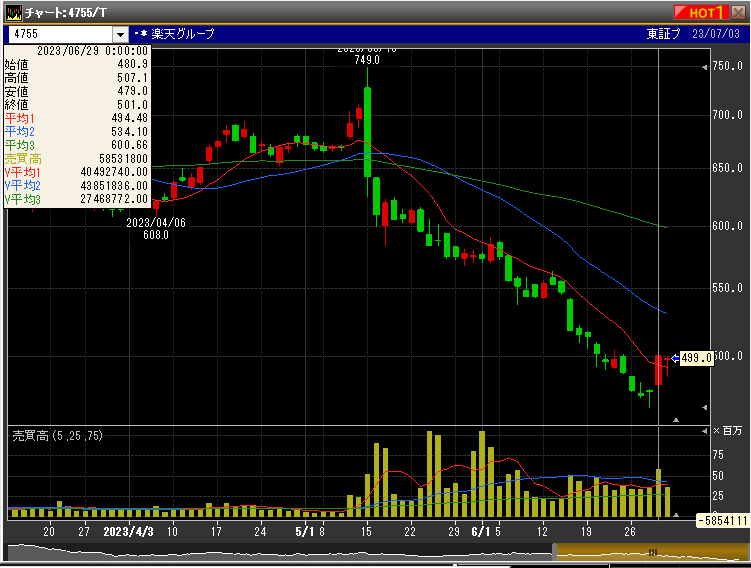Click the yellow range thumb in overview scrollbar
The image size is (751, 568).
coord(650,552)
